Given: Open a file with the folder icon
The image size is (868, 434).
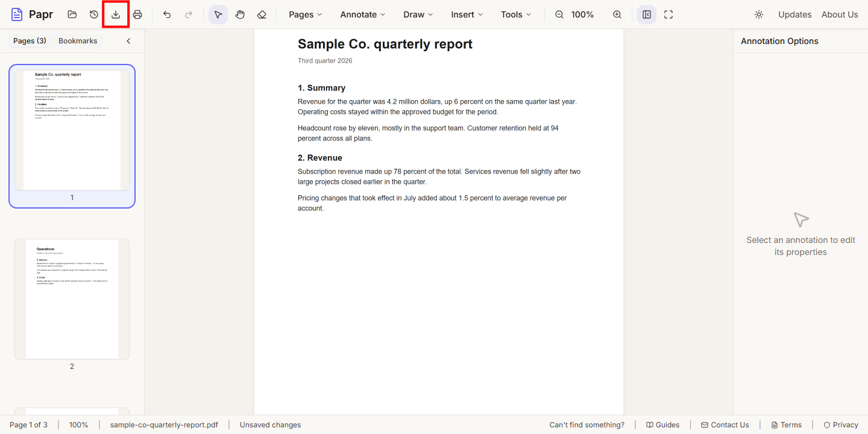Looking at the screenshot, I should coord(72,14).
